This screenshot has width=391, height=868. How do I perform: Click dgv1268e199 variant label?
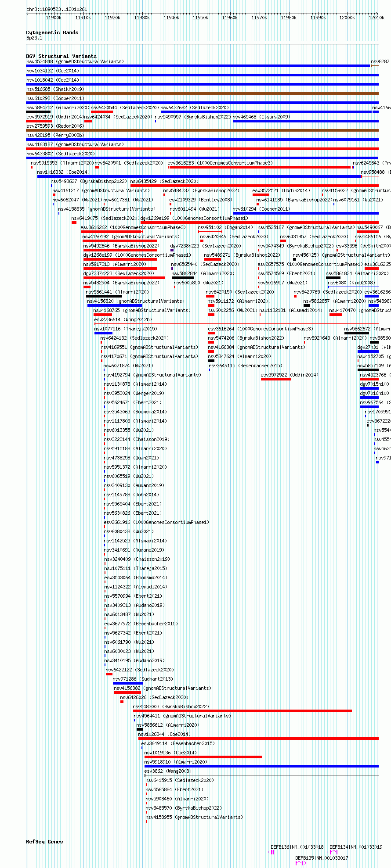[x=137, y=255]
